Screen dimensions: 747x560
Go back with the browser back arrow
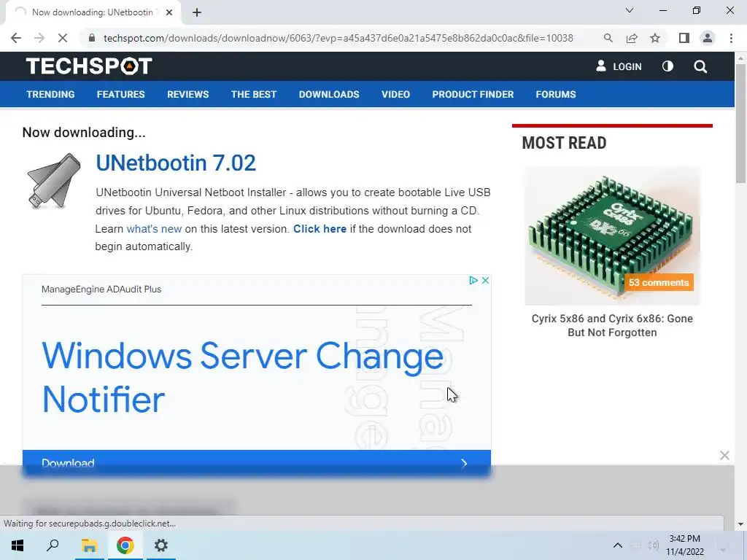point(16,38)
